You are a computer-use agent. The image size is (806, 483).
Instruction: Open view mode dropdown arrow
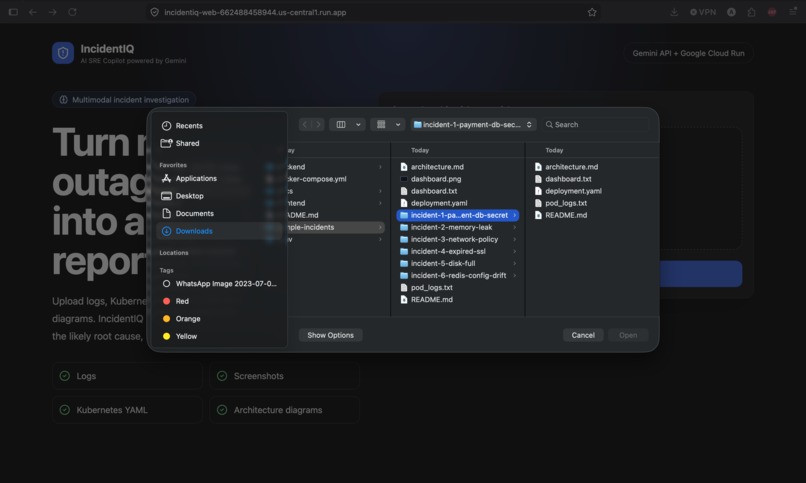(x=358, y=124)
